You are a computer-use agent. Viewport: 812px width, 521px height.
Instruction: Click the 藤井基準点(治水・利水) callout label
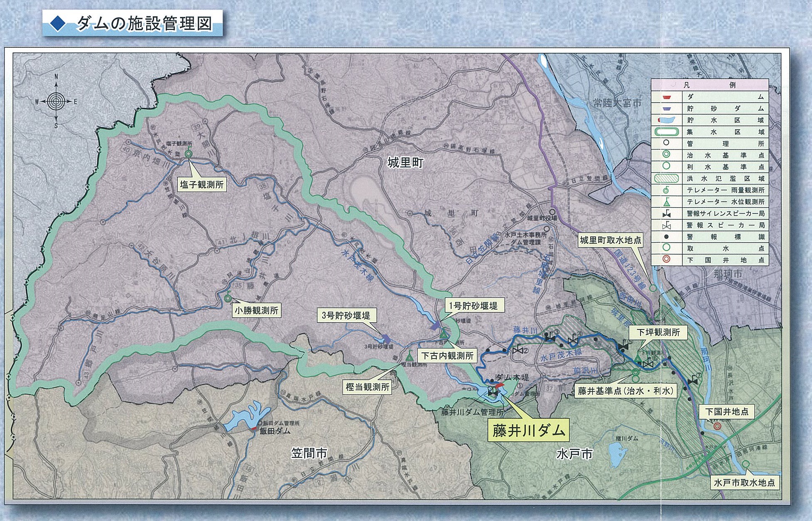626,391
